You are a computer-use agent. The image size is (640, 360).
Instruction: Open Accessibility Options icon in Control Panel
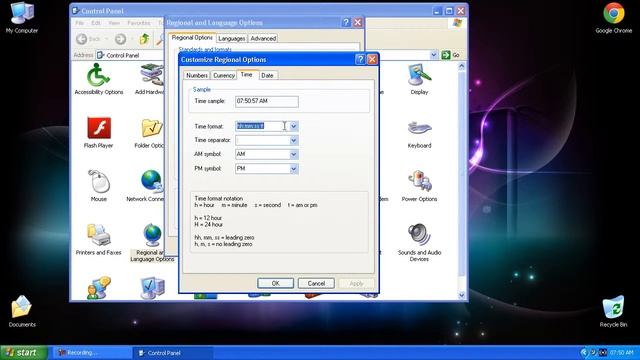click(98, 80)
